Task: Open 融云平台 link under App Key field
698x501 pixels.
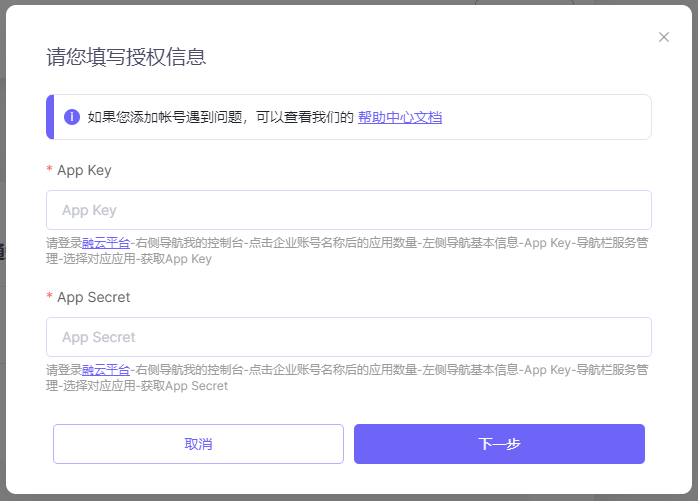Action: coord(106,243)
